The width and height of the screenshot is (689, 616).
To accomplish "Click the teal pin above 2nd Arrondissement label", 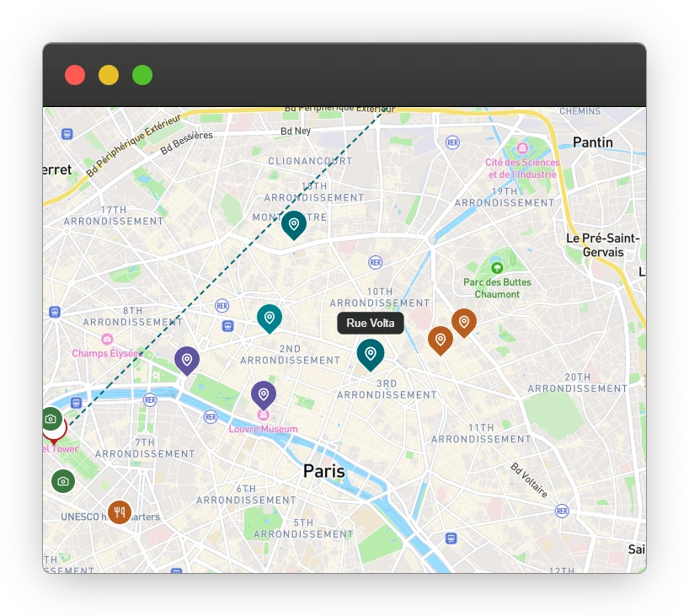I will coord(270,318).
